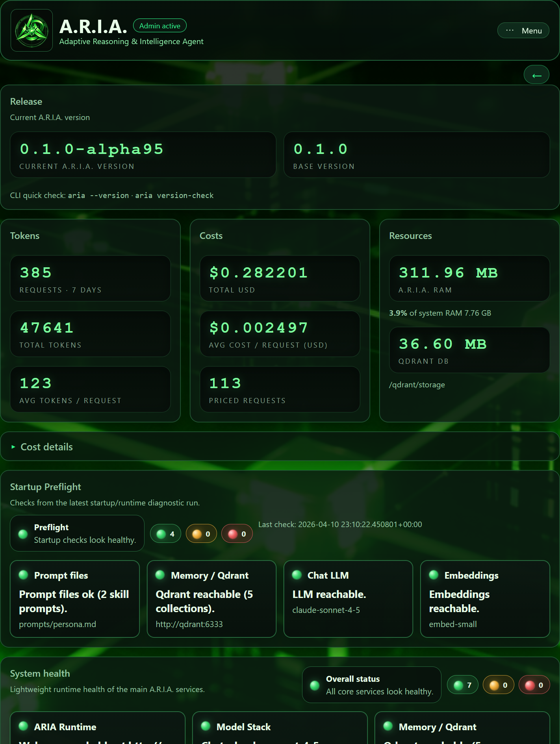The width and height of the screenshot is (560, 744).
Task: Click the Embeddings preflight card
Action: (485, 599)
